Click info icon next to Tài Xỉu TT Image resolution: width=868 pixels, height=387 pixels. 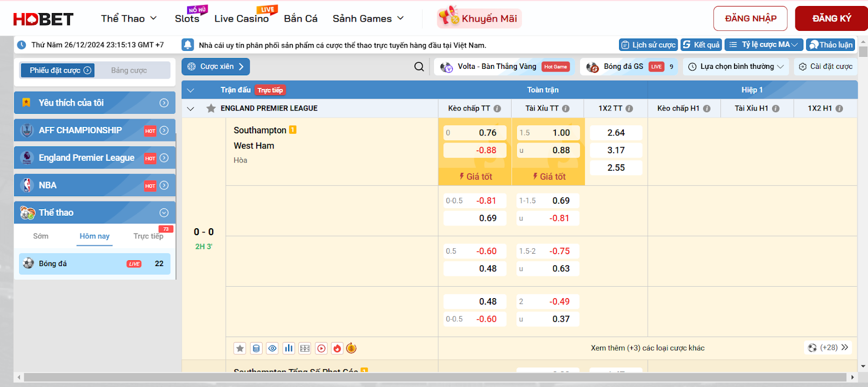pos(566,108)
